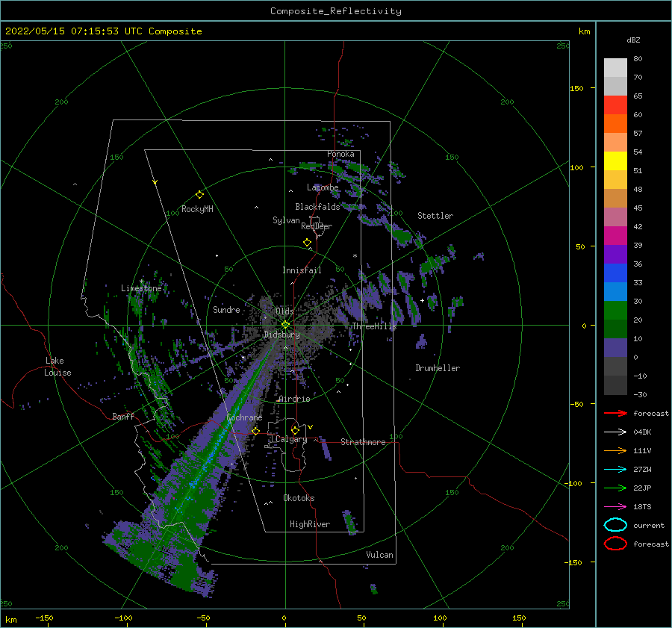672x628 pixels.
Task: Click the white 04DK arrow icon
Action: tap(615, 432)
